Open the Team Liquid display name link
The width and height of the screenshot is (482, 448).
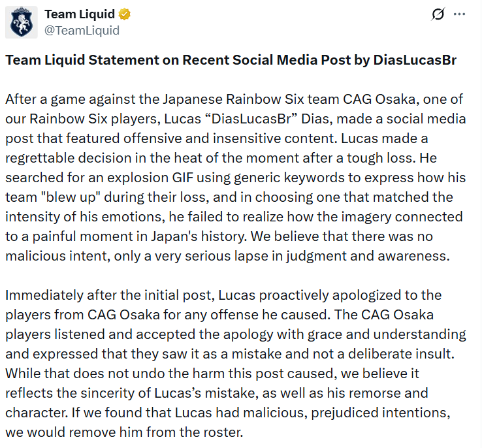pyautogui.click(x=80, y=14)
